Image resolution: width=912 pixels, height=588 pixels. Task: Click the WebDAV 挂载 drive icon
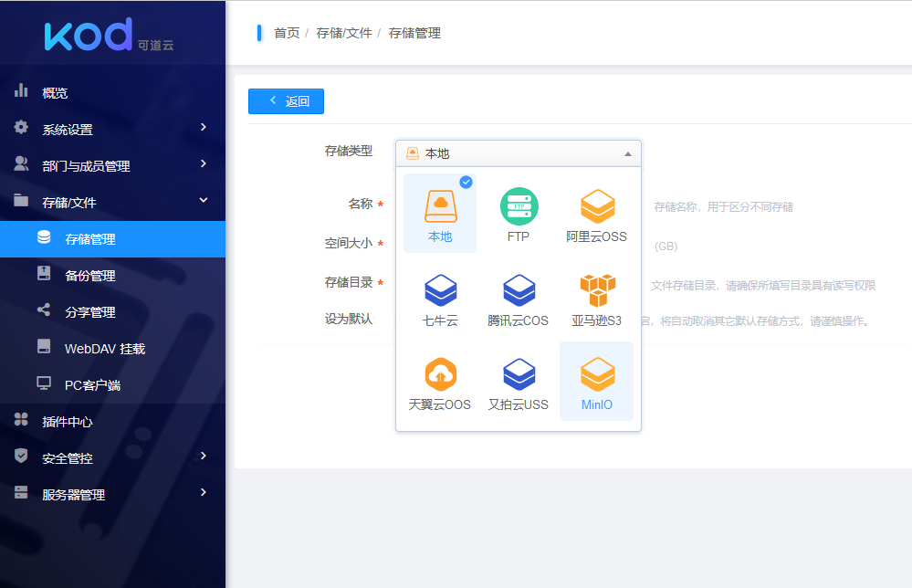click(x=44, y=347)
